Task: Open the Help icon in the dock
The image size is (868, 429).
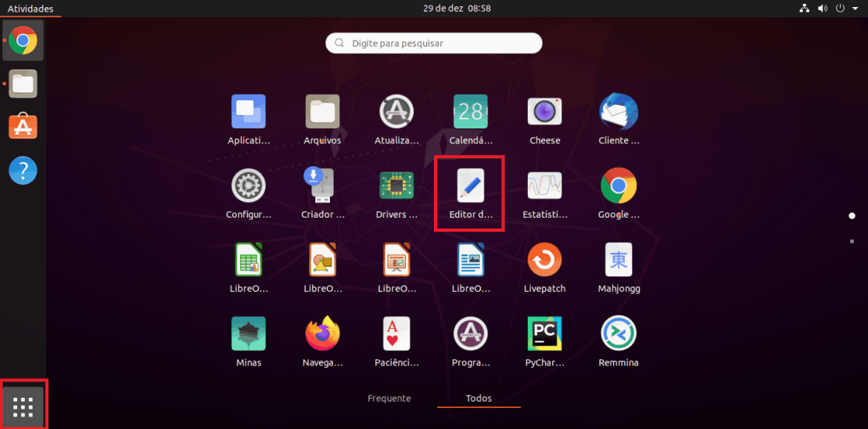Action: 23,170
